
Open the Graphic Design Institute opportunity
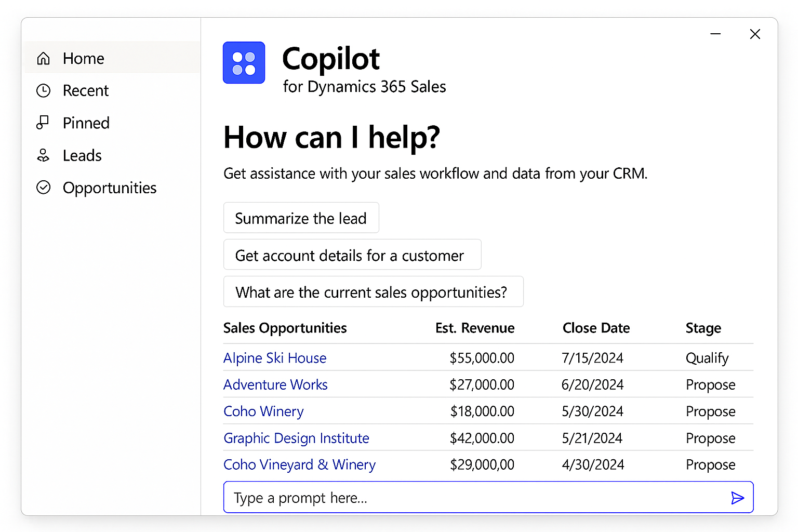[296, 438]
